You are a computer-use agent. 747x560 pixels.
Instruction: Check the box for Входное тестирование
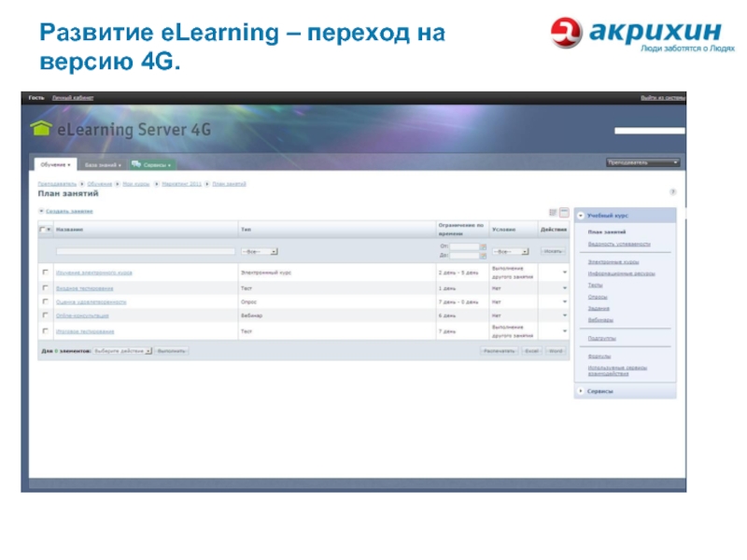(x=45, y=288)
